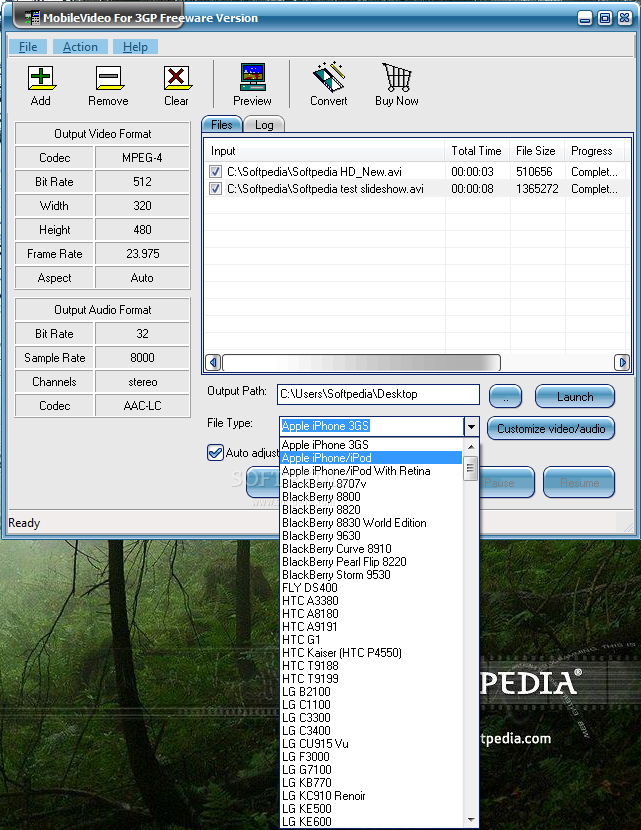Select HTC T9199 from list
The height and width of the screenshot is (830, 641).
[x=371, y=678]
